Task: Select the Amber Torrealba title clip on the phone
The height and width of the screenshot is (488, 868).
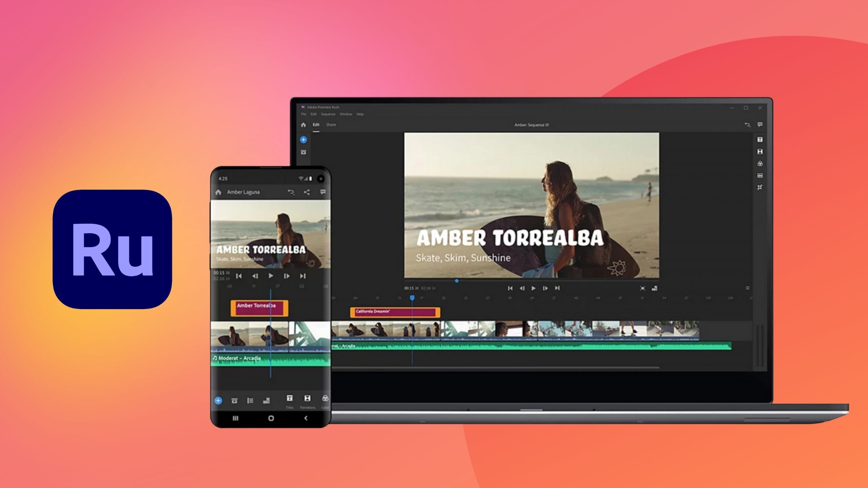Action: click(x=259, y=308)
